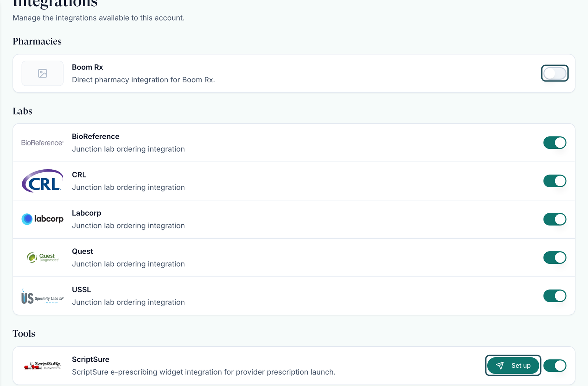This screenshot has height=386, width=588.
Task: Click the ScriptSure integration name
Action: [90, 359]
